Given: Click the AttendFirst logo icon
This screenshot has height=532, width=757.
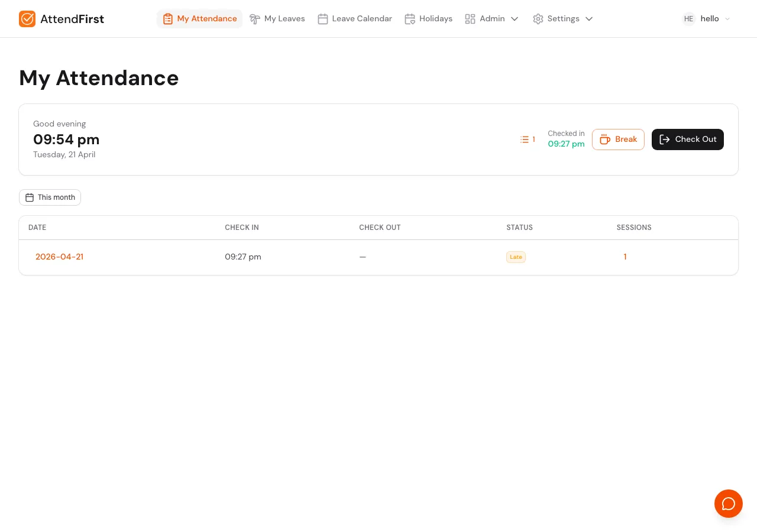Looking at the screenshot, I should click(27, 19).
